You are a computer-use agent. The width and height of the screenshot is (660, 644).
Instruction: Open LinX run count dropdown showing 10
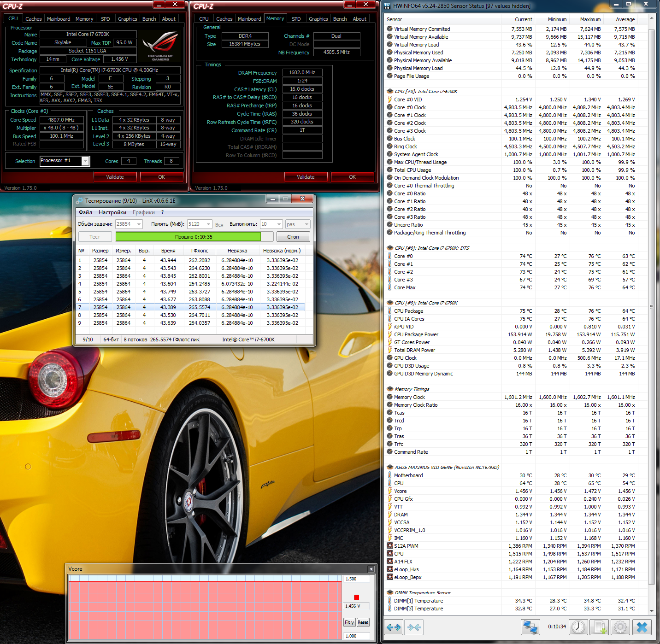tap(279, 224)
